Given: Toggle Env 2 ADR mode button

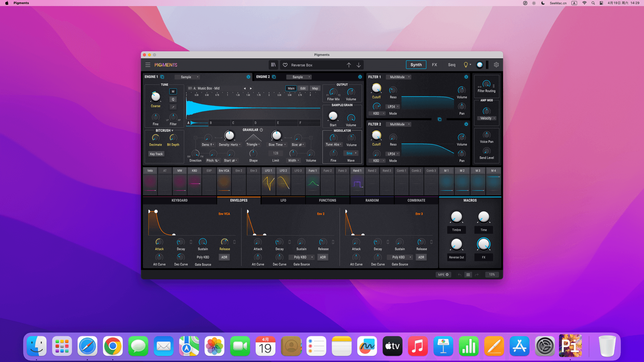Looking at the screenshot, I should pos(323,257).
